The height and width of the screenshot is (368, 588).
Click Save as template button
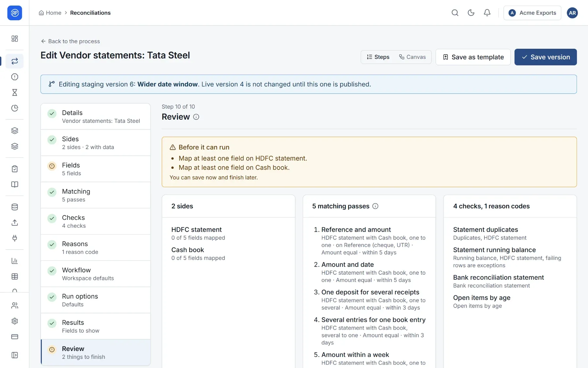coord(473,57)
